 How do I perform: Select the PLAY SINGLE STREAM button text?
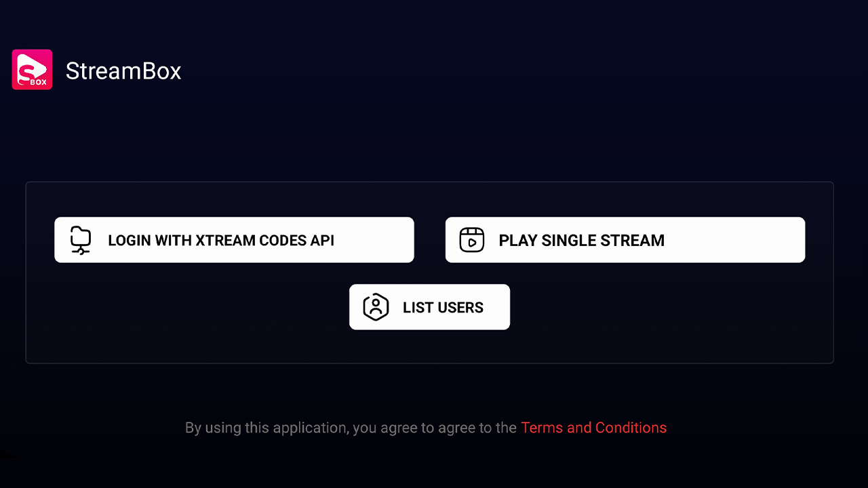(581, 240)
